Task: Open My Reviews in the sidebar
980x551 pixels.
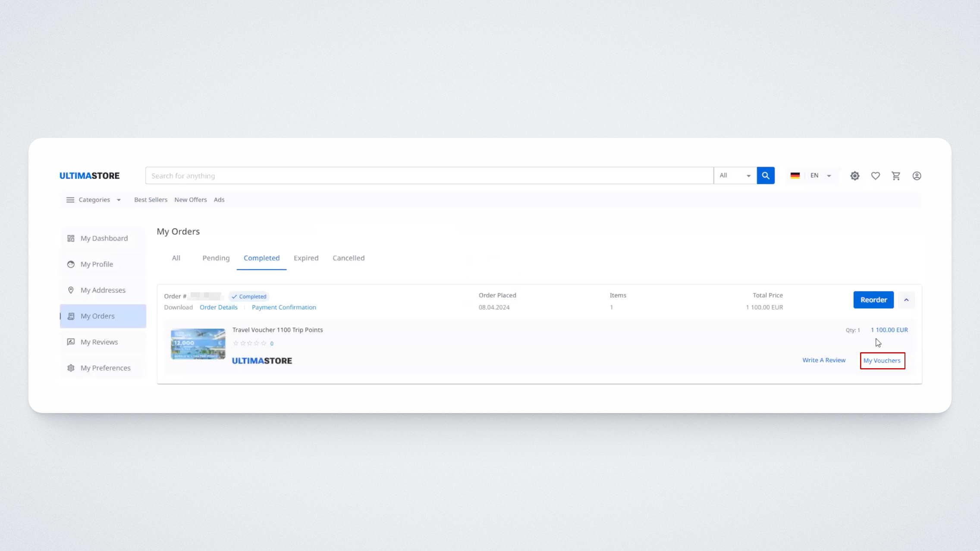Action: coord(99,342)
